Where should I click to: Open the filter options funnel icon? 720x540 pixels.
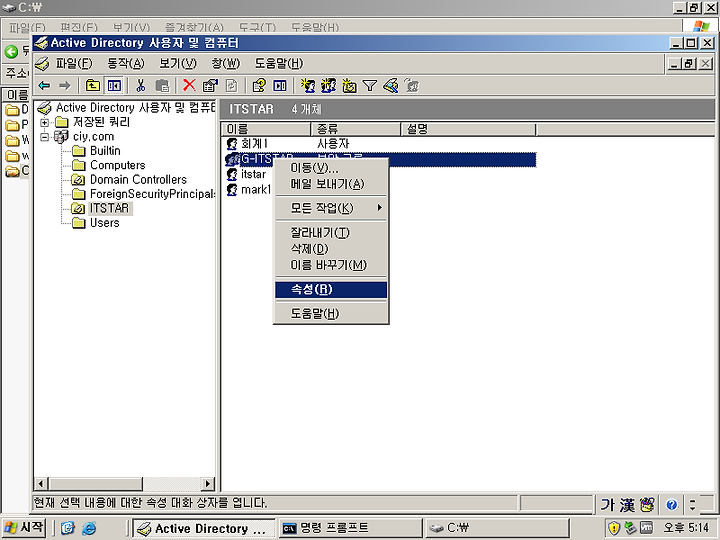click(x=370, y=86)
